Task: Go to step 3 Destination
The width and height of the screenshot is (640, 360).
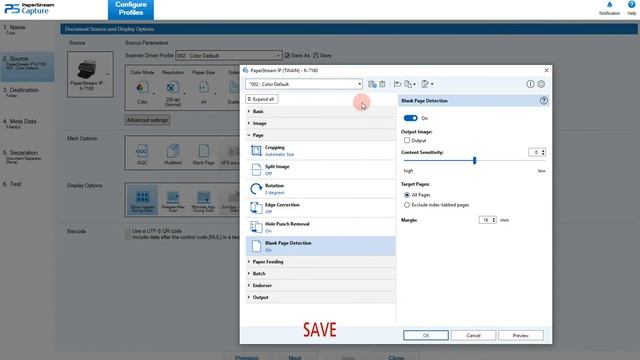Action: [x=27, y=92]
